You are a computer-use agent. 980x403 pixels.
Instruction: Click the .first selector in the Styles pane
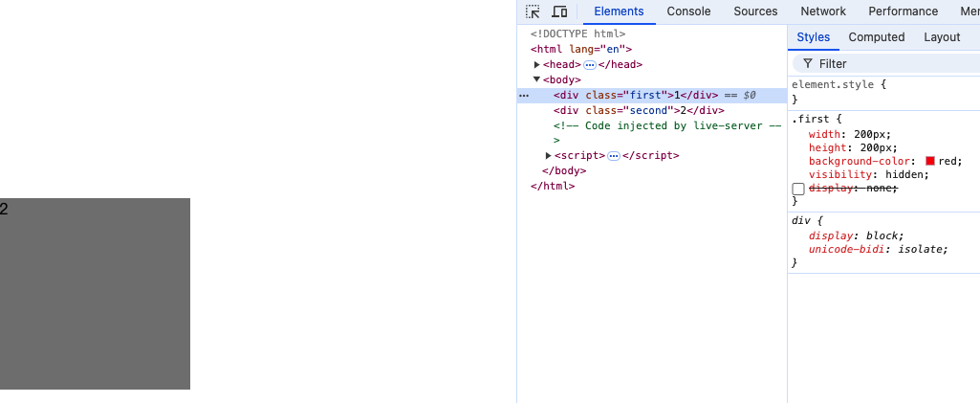tap(812, 119)
